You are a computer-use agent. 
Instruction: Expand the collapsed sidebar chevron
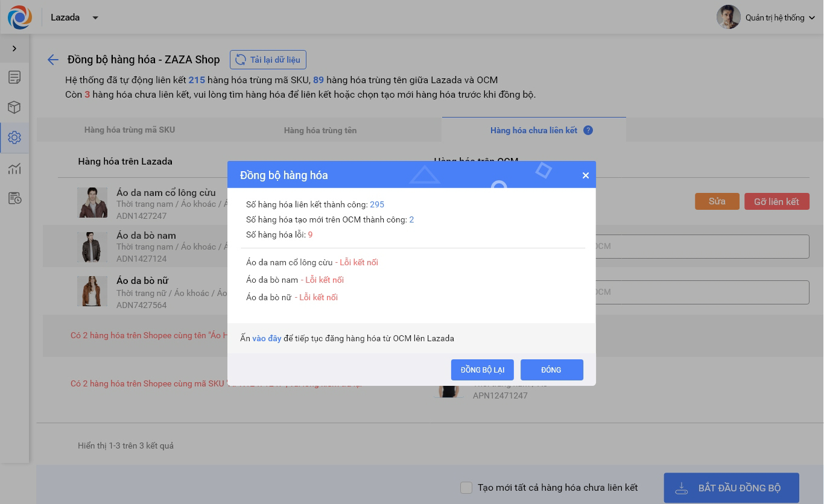click(x=14, y=48)
